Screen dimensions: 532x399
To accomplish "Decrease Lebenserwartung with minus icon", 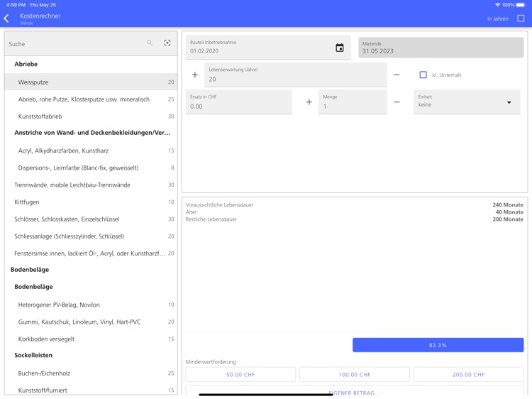I will [397, 75].
